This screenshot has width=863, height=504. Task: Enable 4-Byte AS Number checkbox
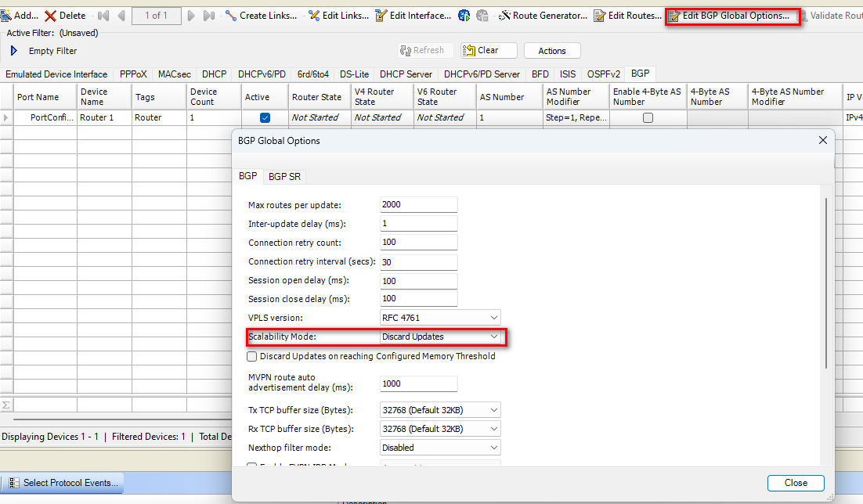pyautogui.click(x=648, y=118)
